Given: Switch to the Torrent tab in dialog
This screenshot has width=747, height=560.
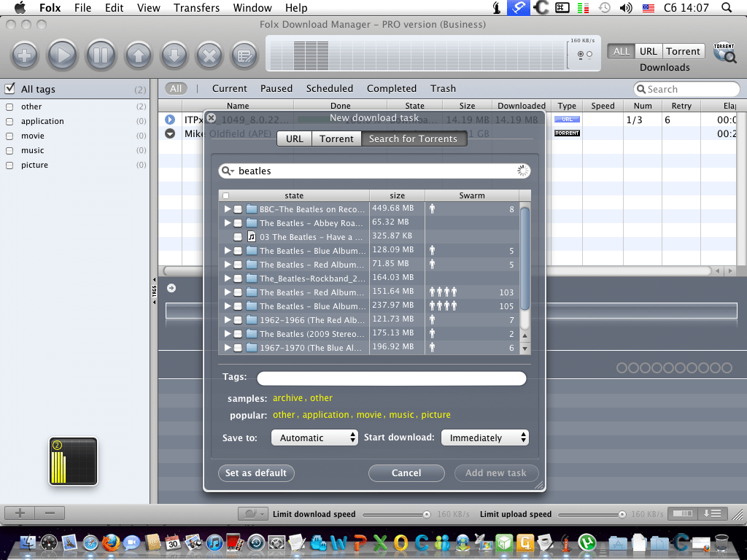Looking at the screenshot, I should 336,139.
